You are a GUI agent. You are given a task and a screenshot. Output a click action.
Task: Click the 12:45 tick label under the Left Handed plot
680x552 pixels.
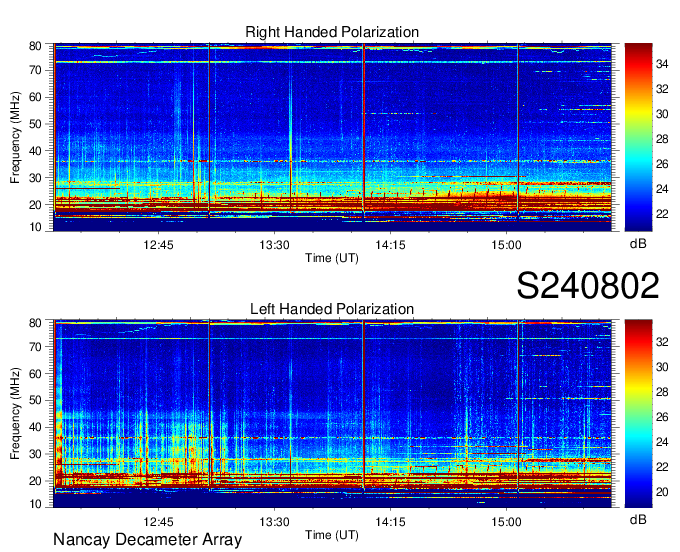(158, 522)
